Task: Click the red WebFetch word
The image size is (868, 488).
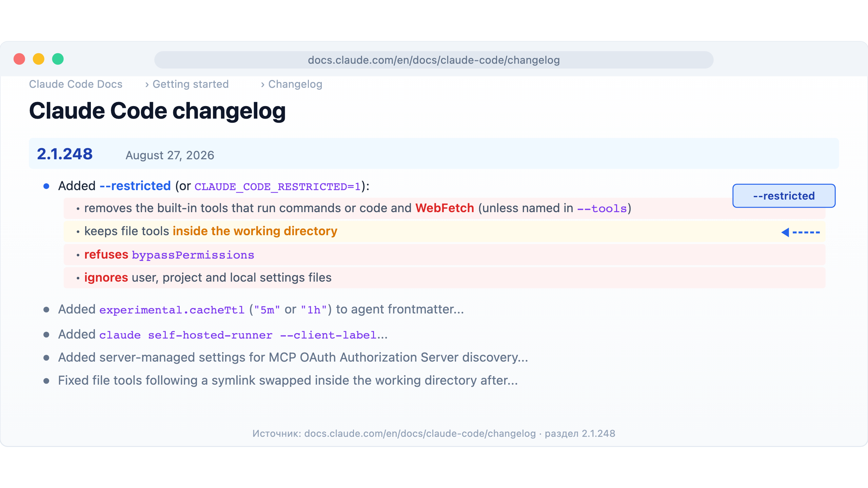Action: [x=445, y=208]
